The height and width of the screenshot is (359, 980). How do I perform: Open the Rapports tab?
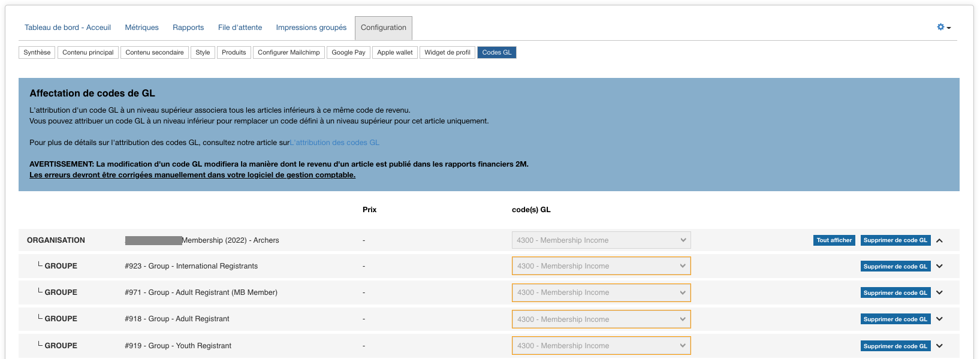[188, 28]
